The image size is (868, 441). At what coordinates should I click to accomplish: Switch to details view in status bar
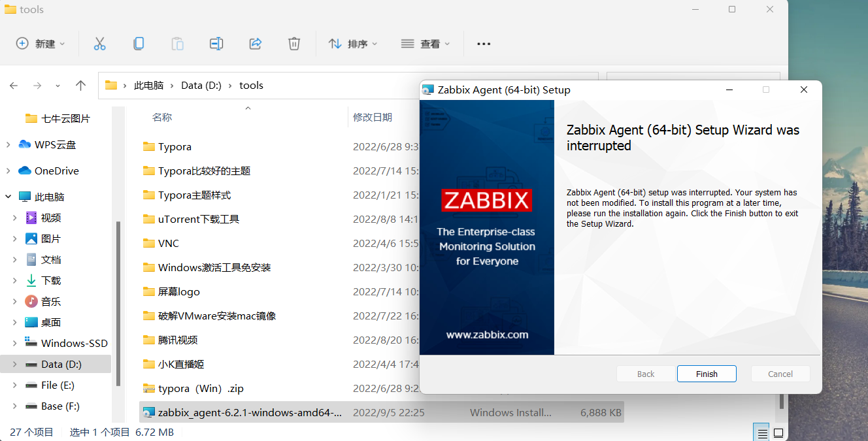[x=761, y=433]
